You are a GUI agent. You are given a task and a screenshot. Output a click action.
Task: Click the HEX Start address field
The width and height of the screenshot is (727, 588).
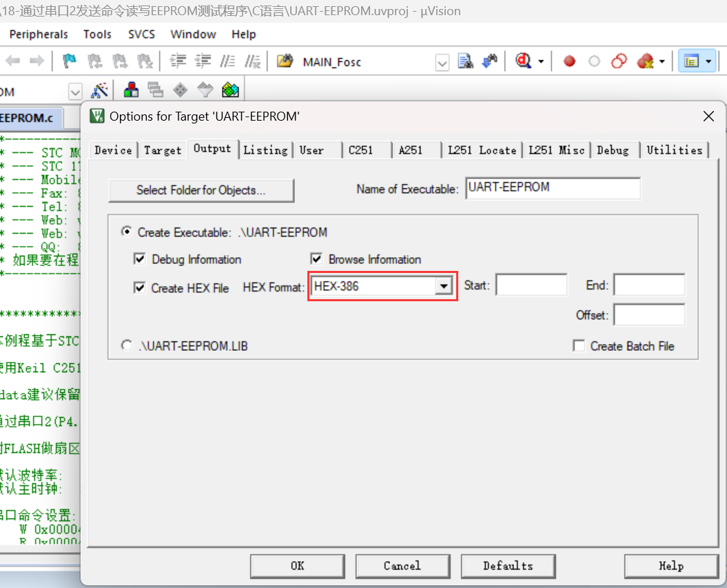pyautogui.click(x=531, y=285)
